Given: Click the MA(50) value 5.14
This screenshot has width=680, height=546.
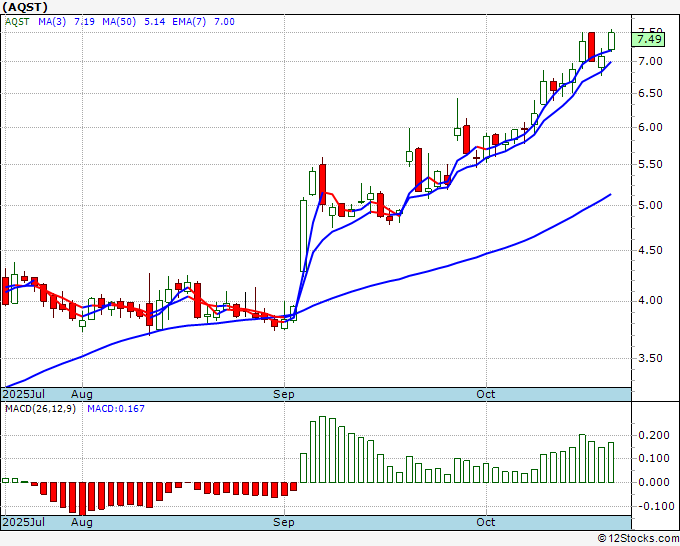Looking at the screenshot, I should coord(154,22).
